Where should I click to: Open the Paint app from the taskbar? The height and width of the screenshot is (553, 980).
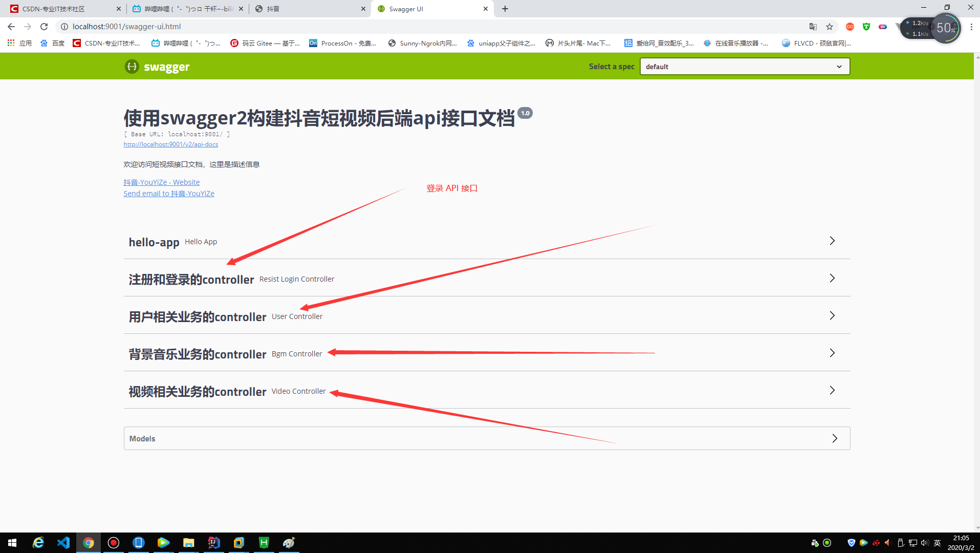tap(289, 543)
